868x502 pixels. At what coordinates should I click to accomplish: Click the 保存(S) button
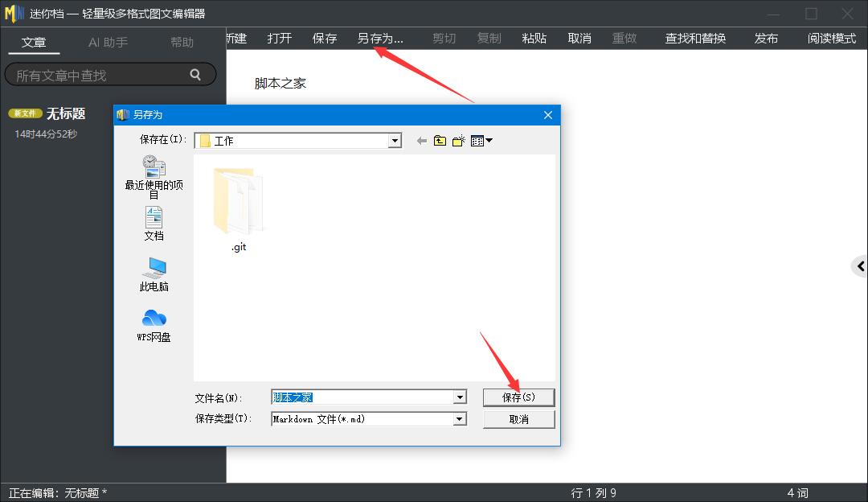point(518,397)
